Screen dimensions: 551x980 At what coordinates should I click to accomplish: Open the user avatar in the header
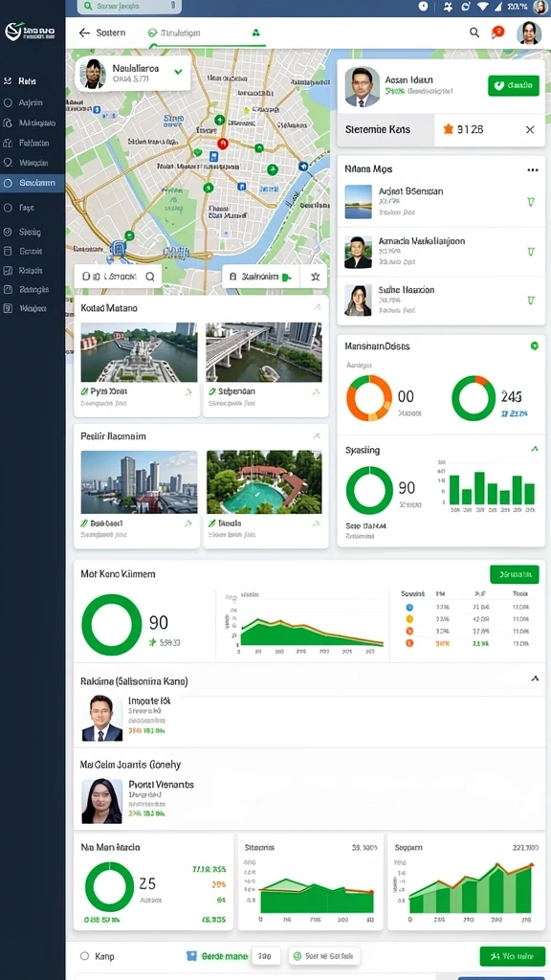pyautogui.click(x=528, y=33)
